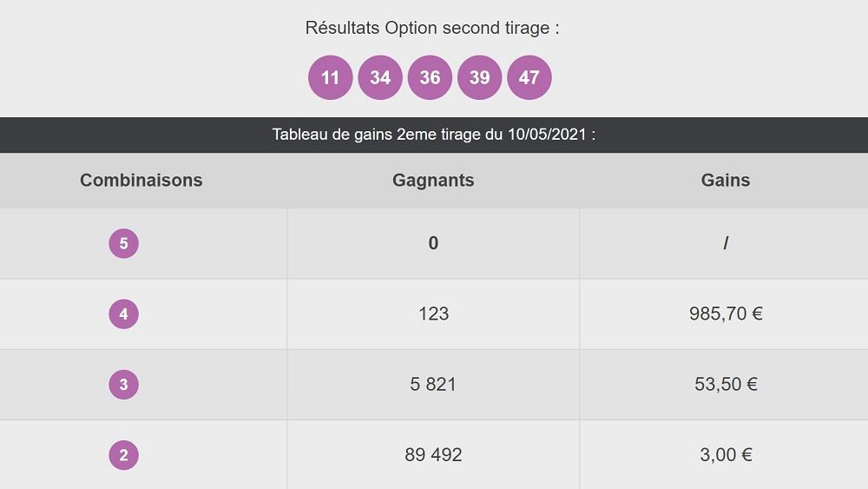Image resolution: width=868 pixels, height=489 pixels.
Task: Click the Gagnants column header
Action: pyautogui.click(x=433, y=181)
